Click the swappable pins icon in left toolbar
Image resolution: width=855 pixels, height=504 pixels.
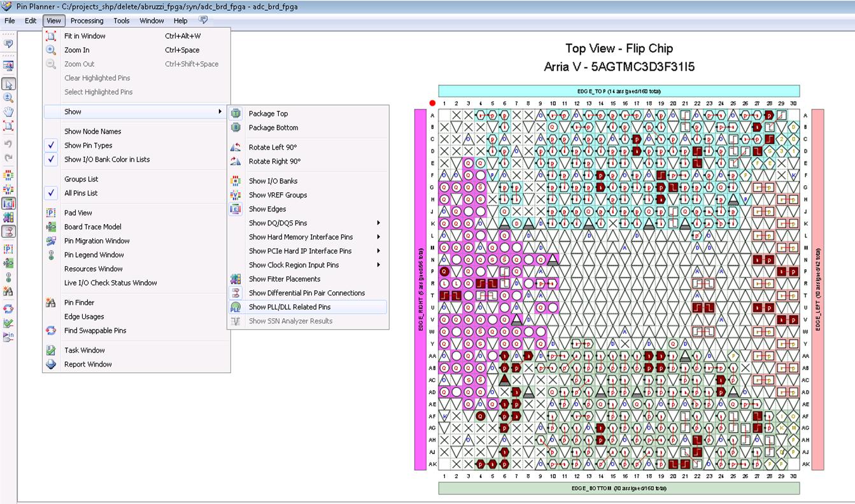pos(8,309)
